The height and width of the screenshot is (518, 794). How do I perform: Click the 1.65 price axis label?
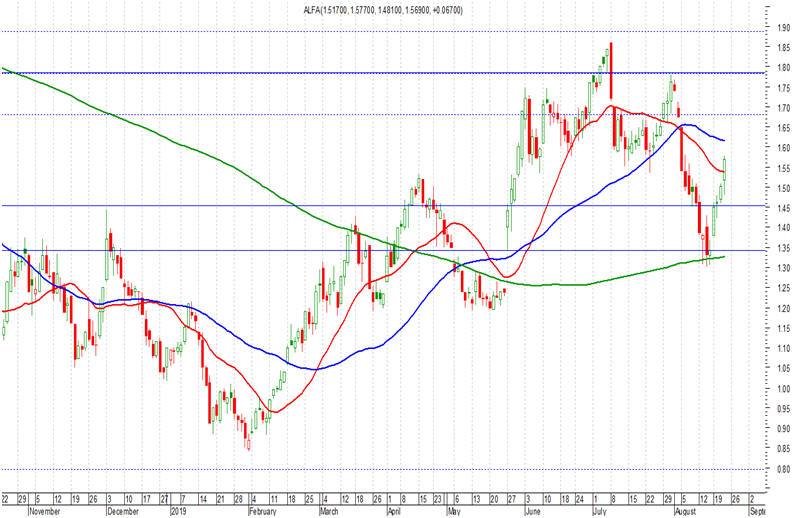click(784, 128)
